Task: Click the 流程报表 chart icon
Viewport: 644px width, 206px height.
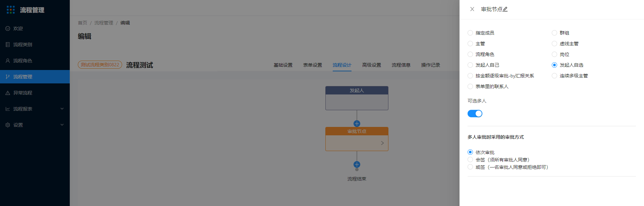Action: point(8,109)
